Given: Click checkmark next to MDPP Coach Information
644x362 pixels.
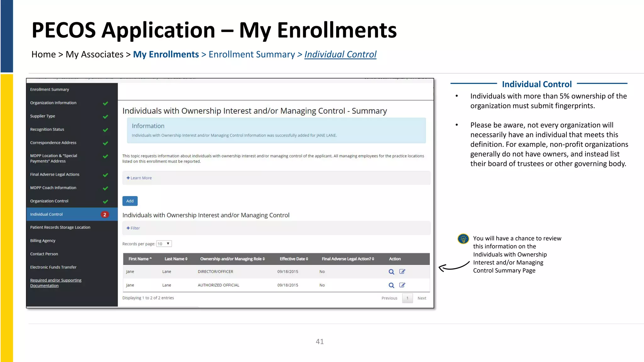Looking at the screenshot, I should tap(105, 188).
